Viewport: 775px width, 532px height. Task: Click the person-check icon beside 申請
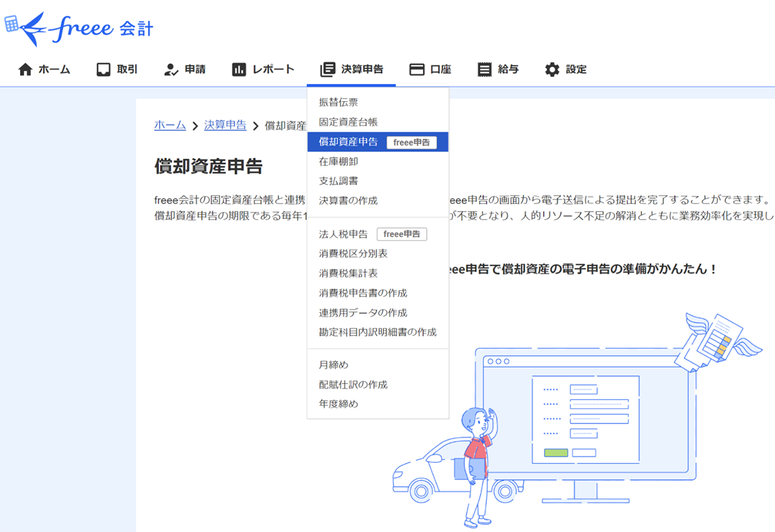pos(171,70)
